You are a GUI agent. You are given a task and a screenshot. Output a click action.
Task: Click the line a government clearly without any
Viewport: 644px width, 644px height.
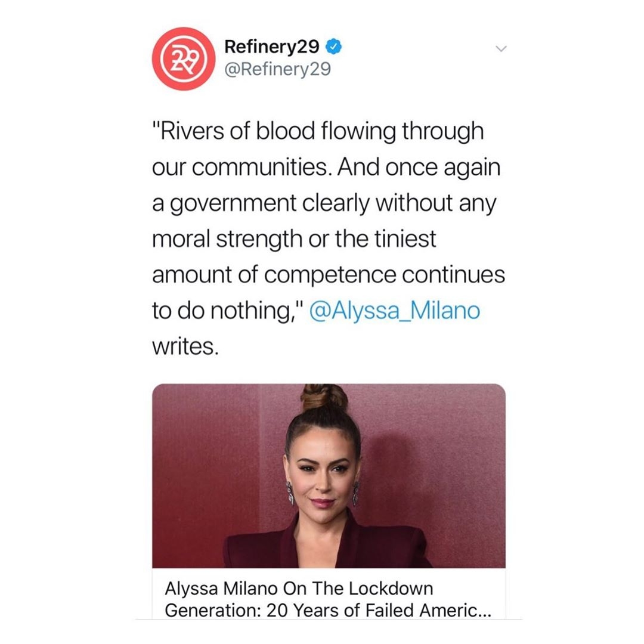tap(324, 204)
